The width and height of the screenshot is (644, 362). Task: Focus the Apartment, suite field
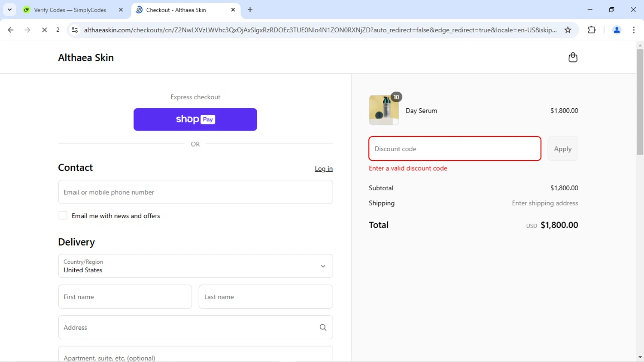tap(195, 355)
